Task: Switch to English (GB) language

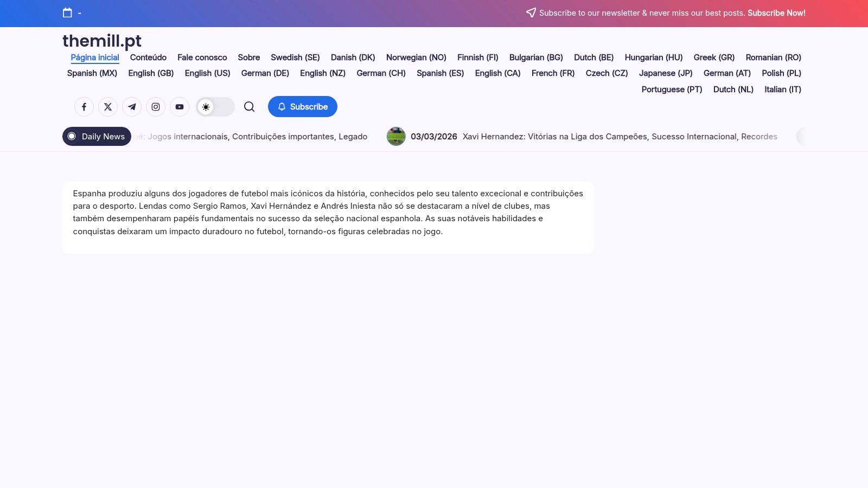Action: tap(151, 73)
